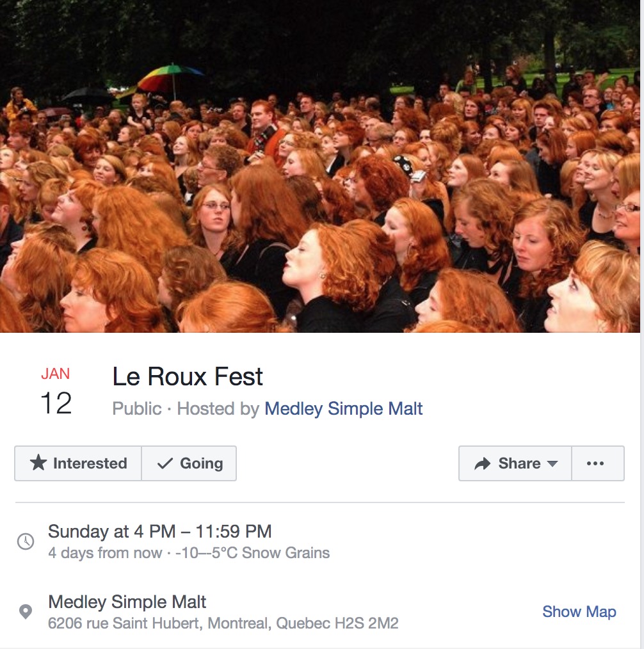
Task: Open venue name Medley Simple Malt in location row
Action: click(x=127, y=602)
